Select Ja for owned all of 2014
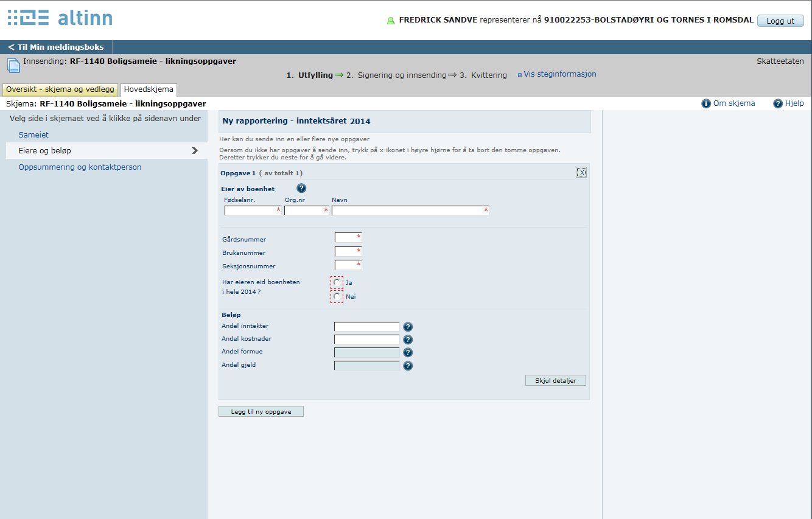The width and height of the screenshot is (812, 519). tap(337, 282)
